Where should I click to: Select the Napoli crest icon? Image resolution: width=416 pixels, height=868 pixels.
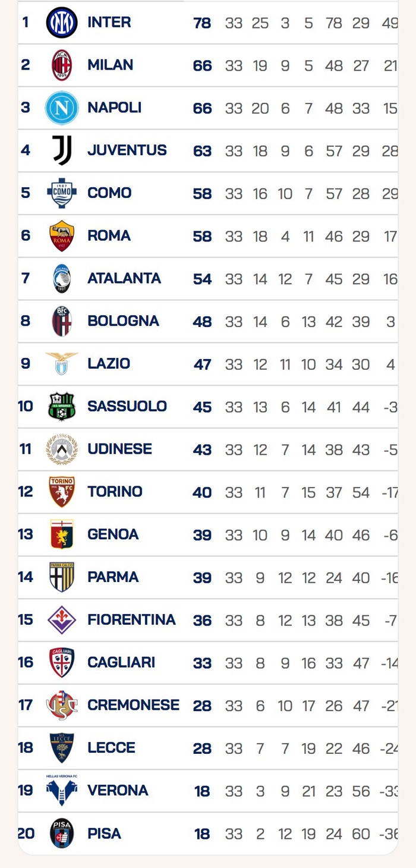(x=62, y=108)
